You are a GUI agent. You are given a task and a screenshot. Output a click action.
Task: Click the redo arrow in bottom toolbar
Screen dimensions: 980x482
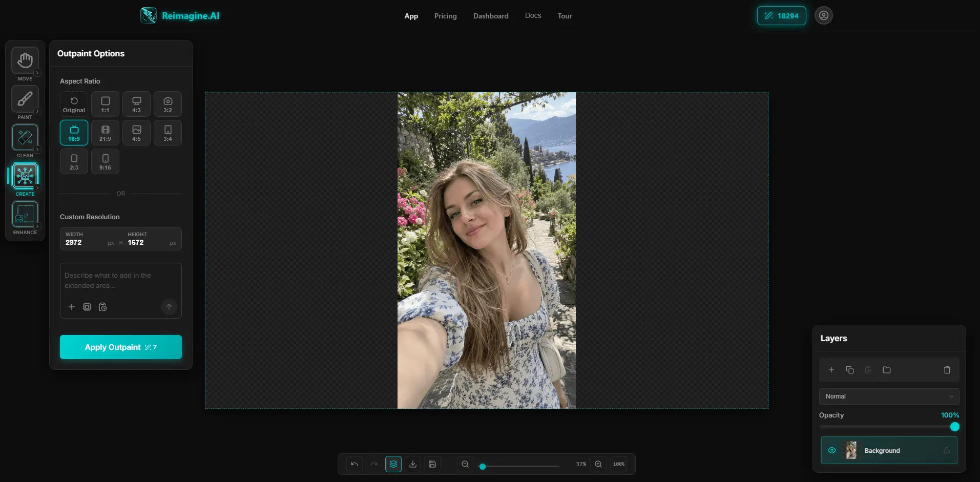(x=374, y=464)
